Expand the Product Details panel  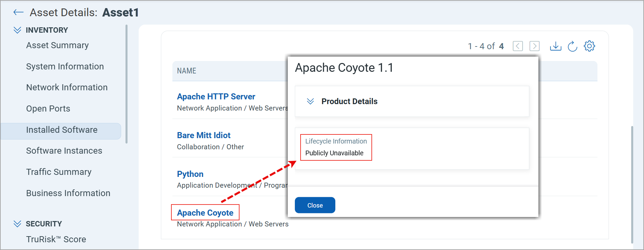pyautogui.click(x=310, y=101)
